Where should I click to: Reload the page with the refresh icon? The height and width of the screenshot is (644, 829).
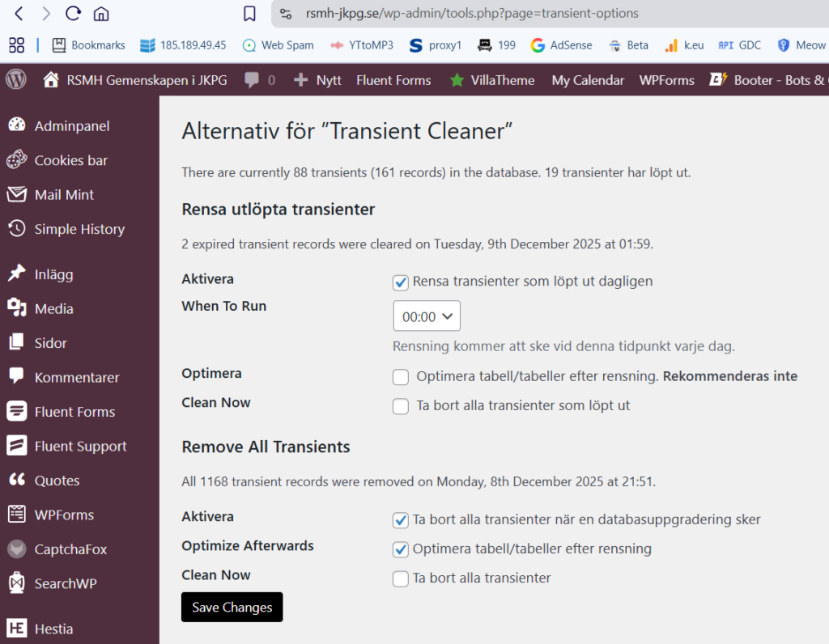point(73,13)
